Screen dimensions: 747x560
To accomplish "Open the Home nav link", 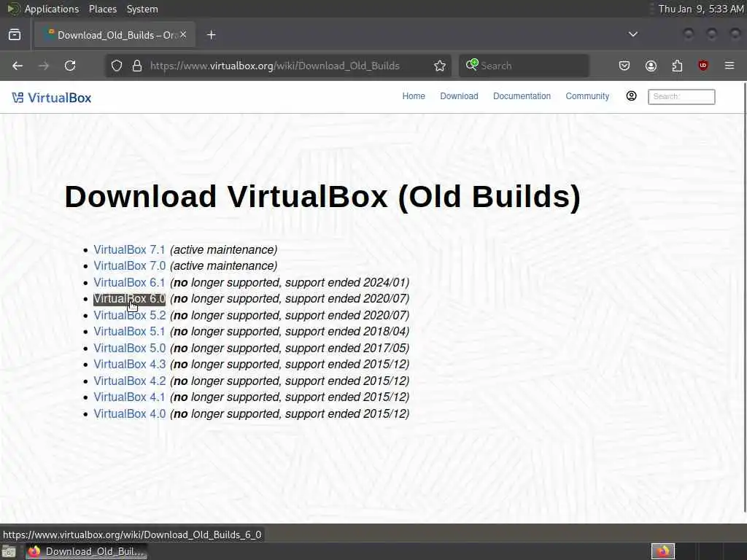I will click(414, 96).
